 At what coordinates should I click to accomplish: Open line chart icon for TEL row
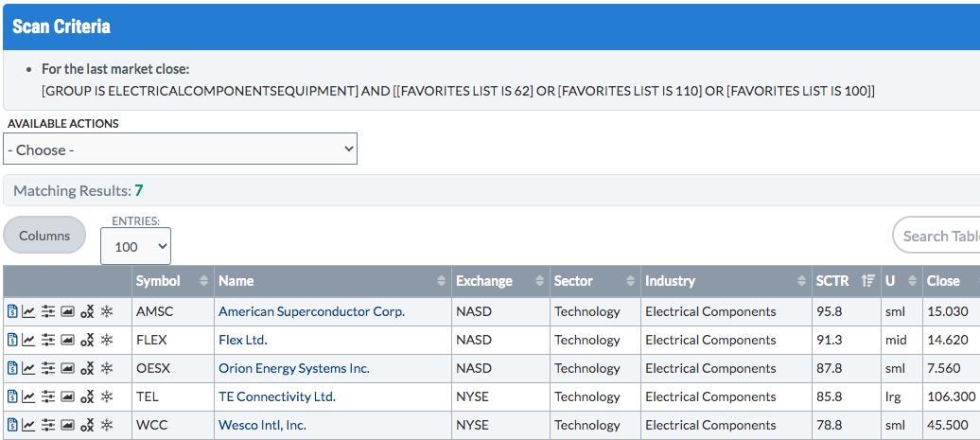click(x=28, y=396)
